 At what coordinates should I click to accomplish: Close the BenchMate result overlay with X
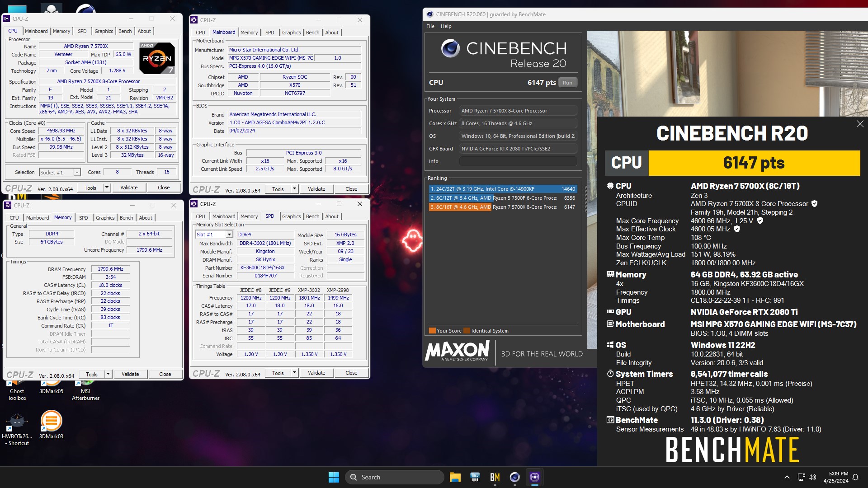(x=860, y=124)
